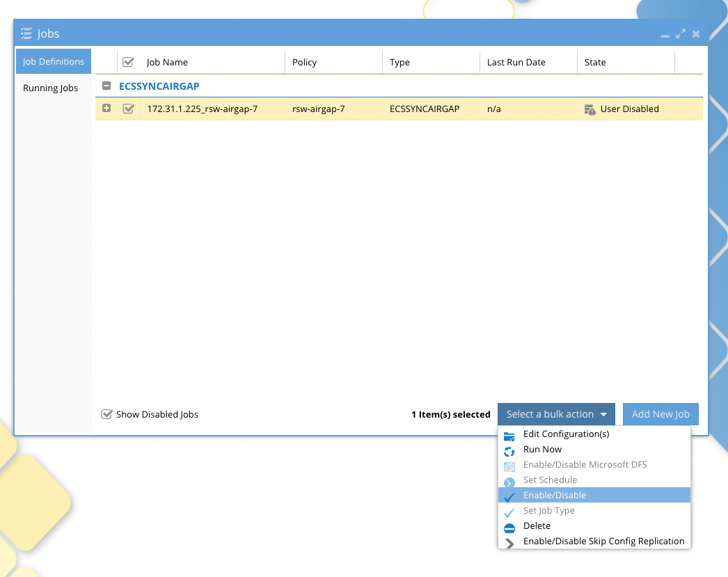Click the Run Now refresh icon
The height and width of the screenshot is (577, 728).
(x=509, y=449)
